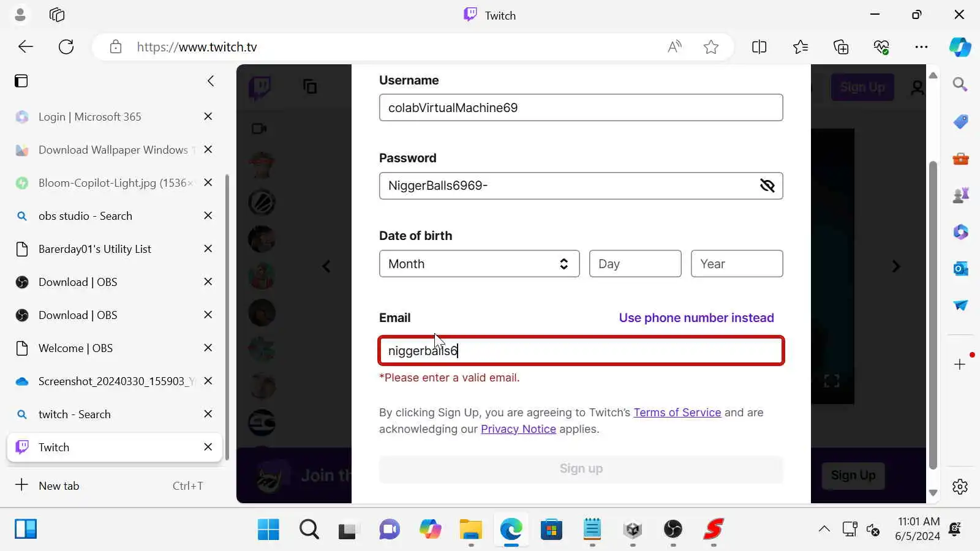View site information lock icon
This screenshot has width=980, height=551.
coord(116,47)
